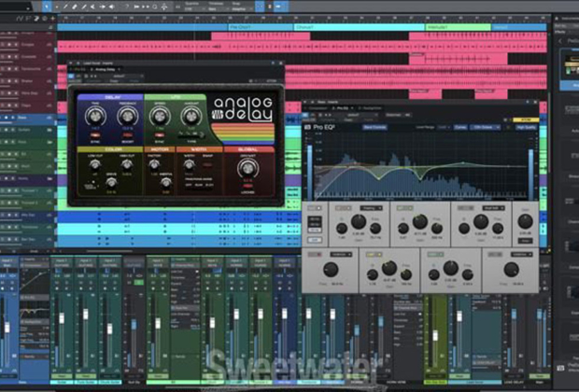The height and width of the screenshot is (392, 579).
Task: Select the Listen speaker tool
Action: [x=111, y=7]
